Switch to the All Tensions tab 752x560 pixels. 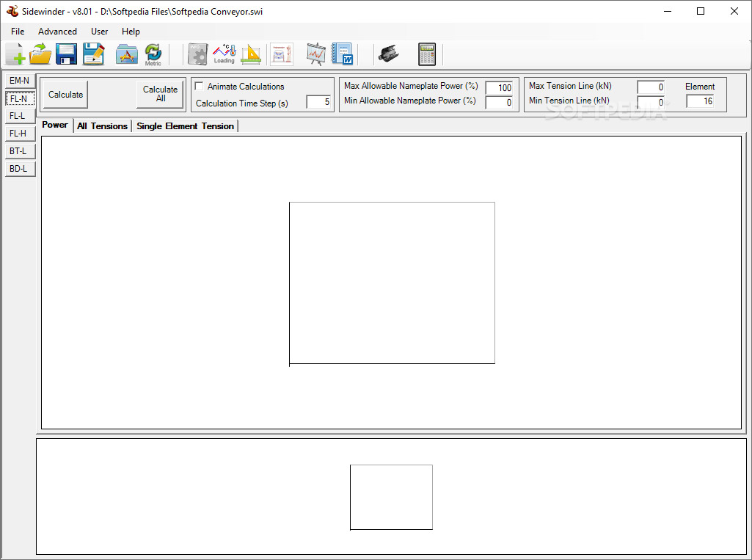(102, 126)
